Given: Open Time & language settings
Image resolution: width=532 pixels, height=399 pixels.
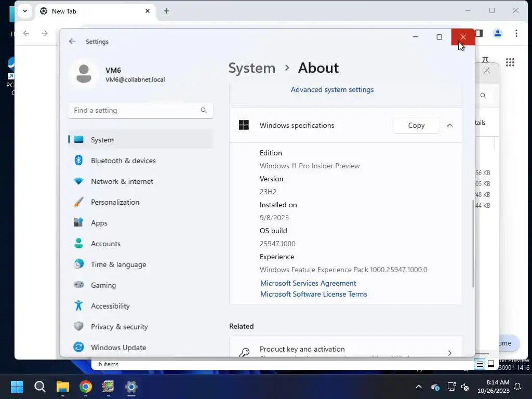Looking at the screenshot, I should pos(140,264).
